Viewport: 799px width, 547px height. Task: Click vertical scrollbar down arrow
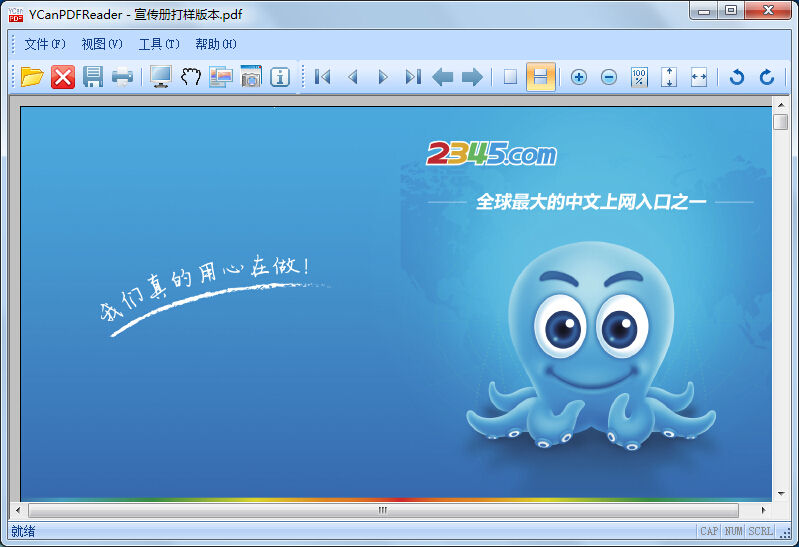click(780, 492)
